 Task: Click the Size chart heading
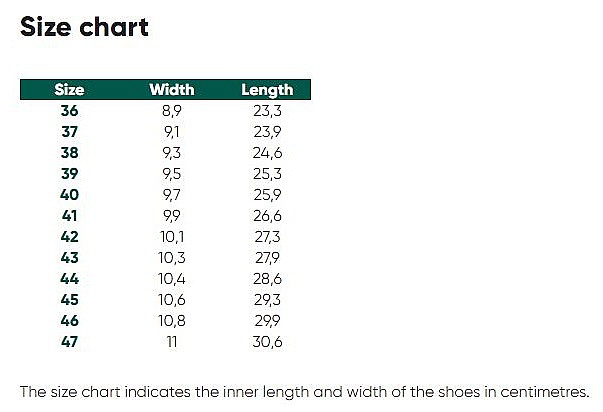pos(84,27)
